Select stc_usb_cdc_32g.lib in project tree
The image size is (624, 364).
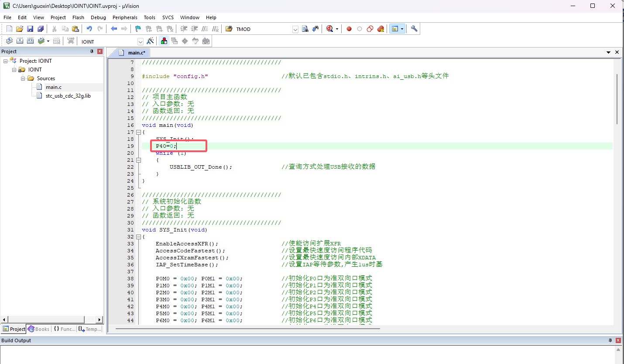[68, 95]
